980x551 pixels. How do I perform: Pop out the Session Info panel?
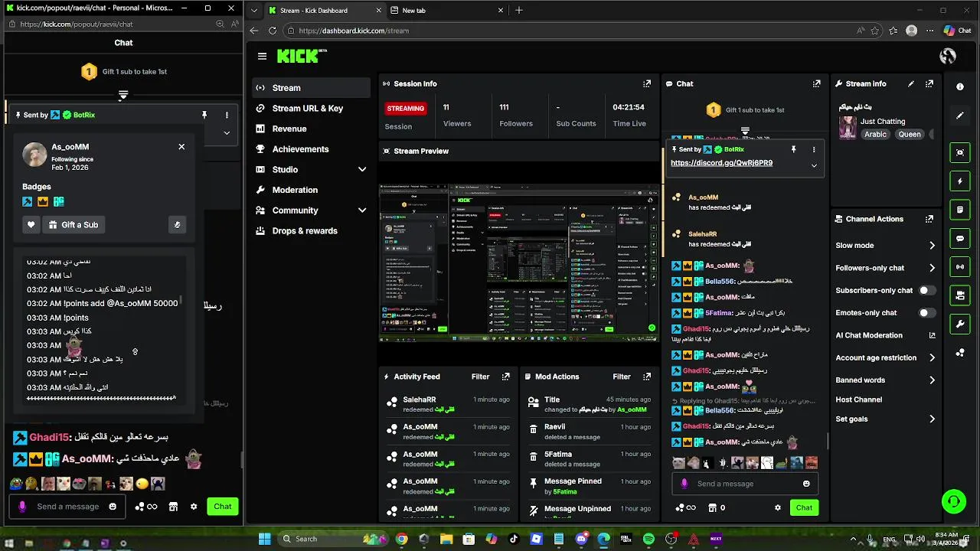point(647,83)
